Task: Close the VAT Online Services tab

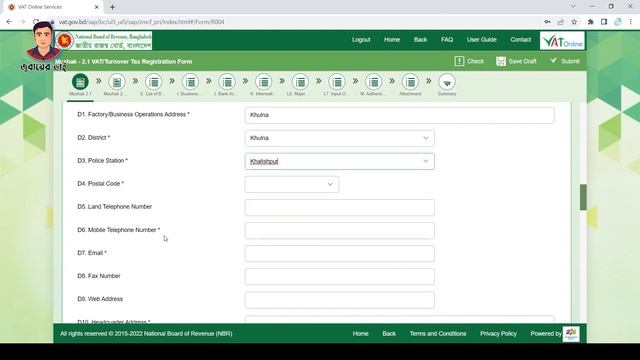Action: click(96, 7)
